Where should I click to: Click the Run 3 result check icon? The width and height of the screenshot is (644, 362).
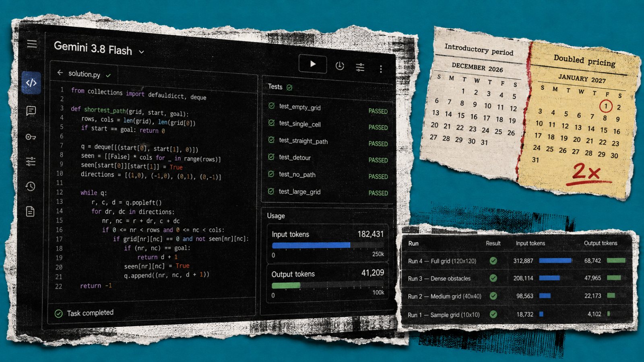coord(493,278)
